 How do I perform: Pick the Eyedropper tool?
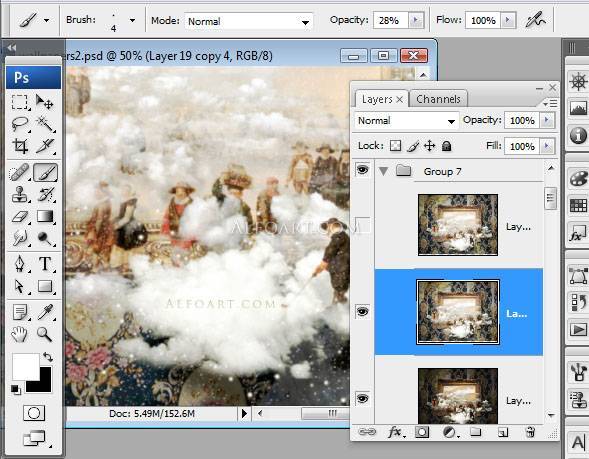pos(45,312)
